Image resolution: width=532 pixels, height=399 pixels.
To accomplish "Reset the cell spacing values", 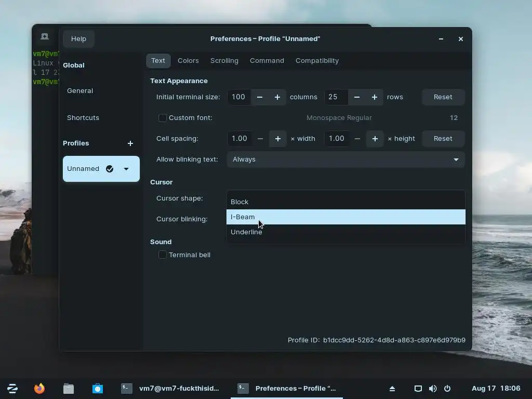I will [443, 138].
